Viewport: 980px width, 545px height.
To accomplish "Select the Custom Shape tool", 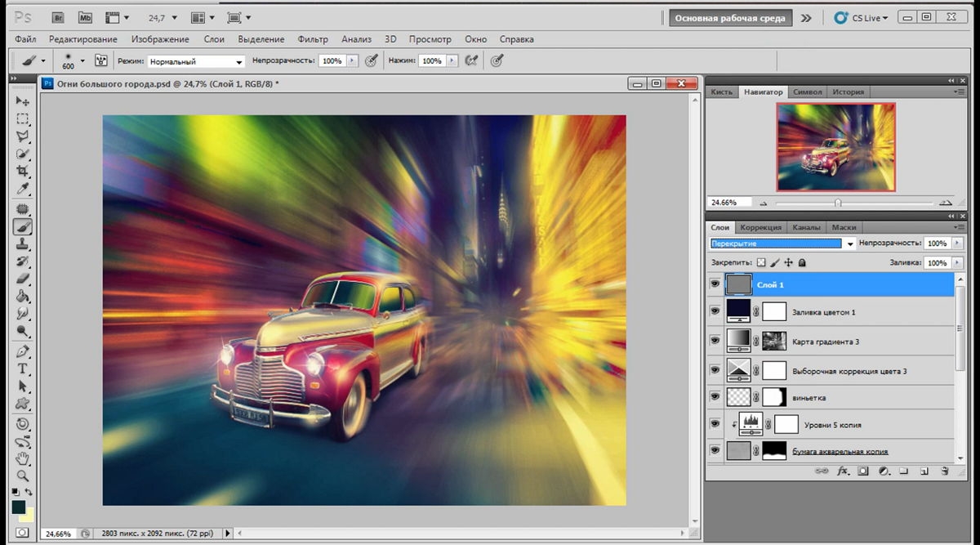I will [x=23, y=404].
